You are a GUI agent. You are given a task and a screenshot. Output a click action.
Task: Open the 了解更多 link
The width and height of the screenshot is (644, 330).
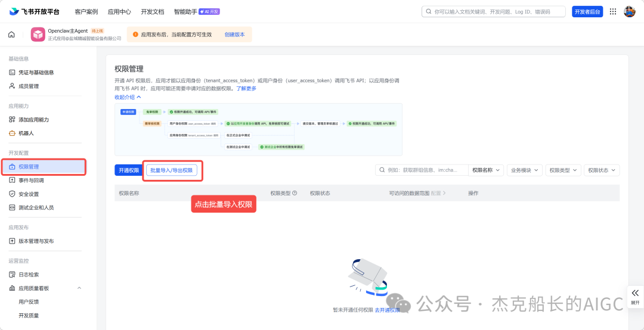[246, 88]
